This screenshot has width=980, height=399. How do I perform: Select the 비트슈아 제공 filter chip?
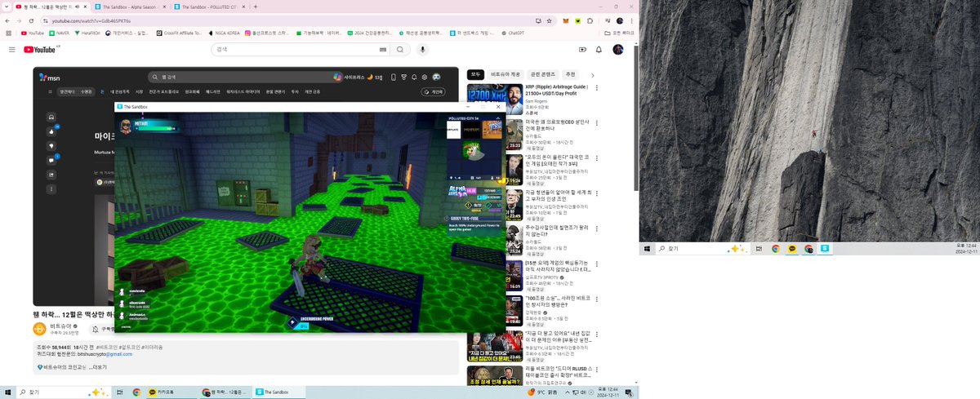click(x=506, y=73)
